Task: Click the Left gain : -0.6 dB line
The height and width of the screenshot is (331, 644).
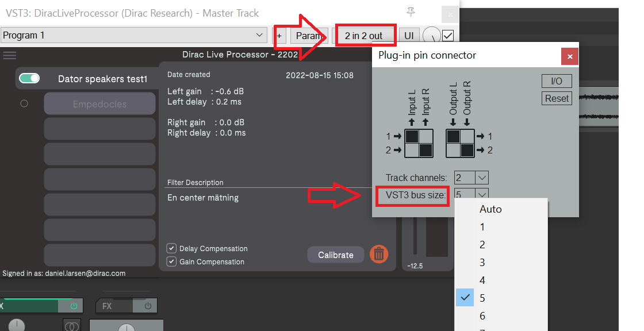Action: point(205,91)
